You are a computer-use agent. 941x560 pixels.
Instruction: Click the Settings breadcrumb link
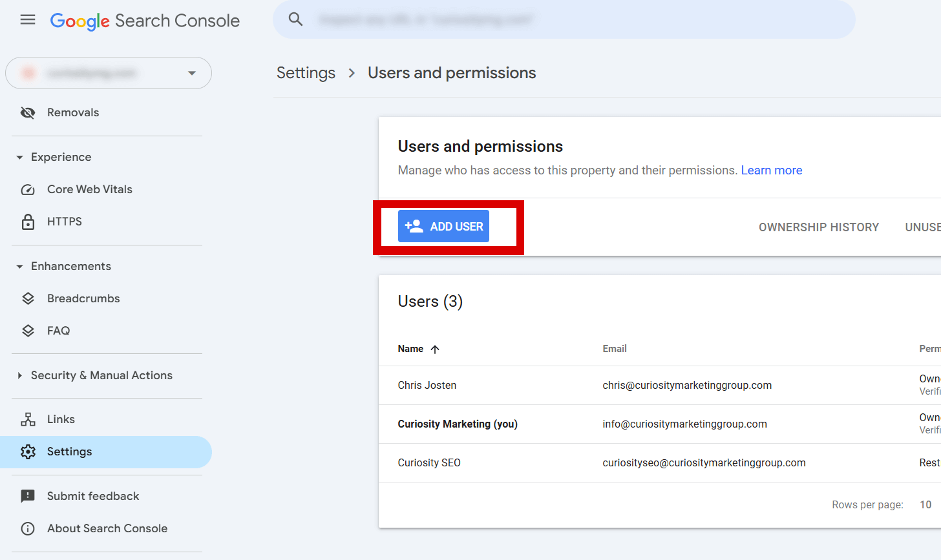coord(306,73)
